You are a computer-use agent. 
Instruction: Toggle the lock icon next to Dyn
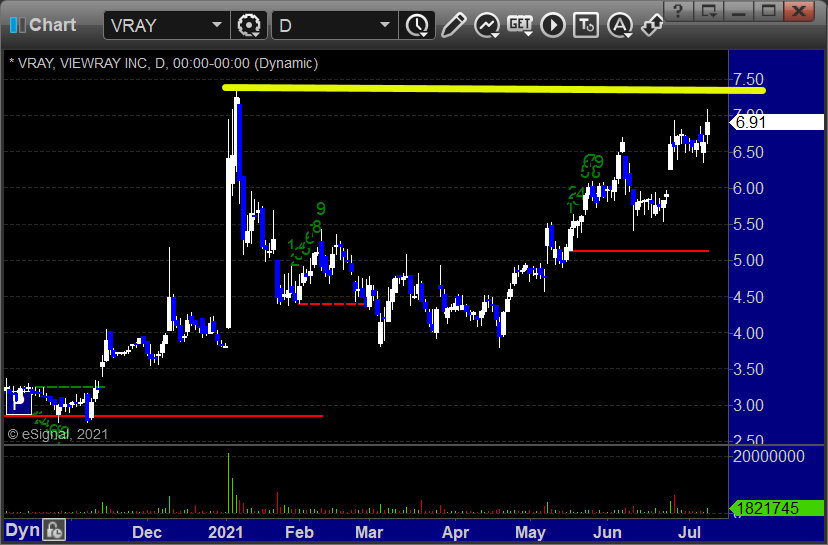[54, 530]
